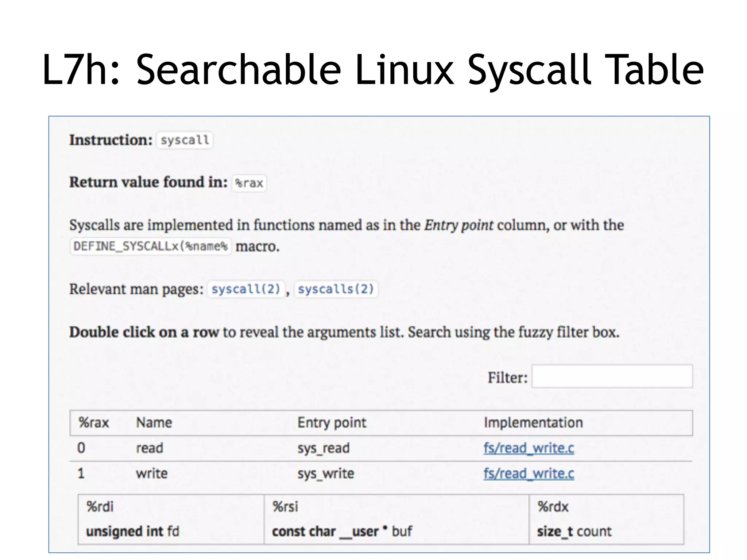Click the %rdx argument cell
Viewport: 747px width, 560px height.
606,519
